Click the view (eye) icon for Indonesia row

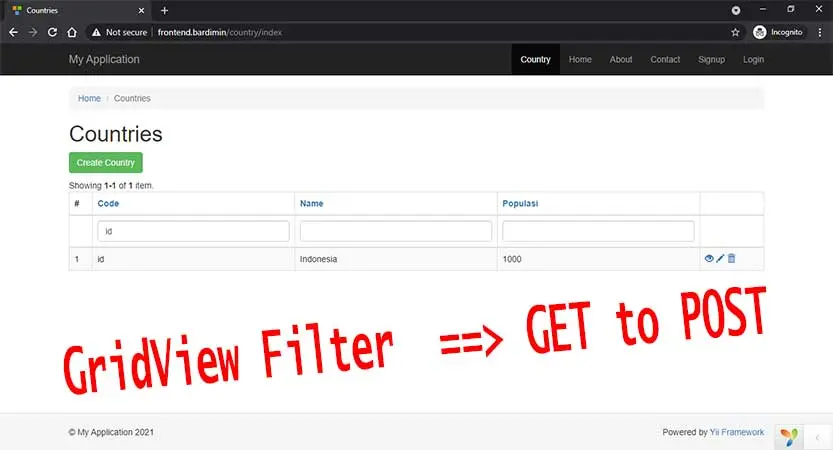(709, 259)
